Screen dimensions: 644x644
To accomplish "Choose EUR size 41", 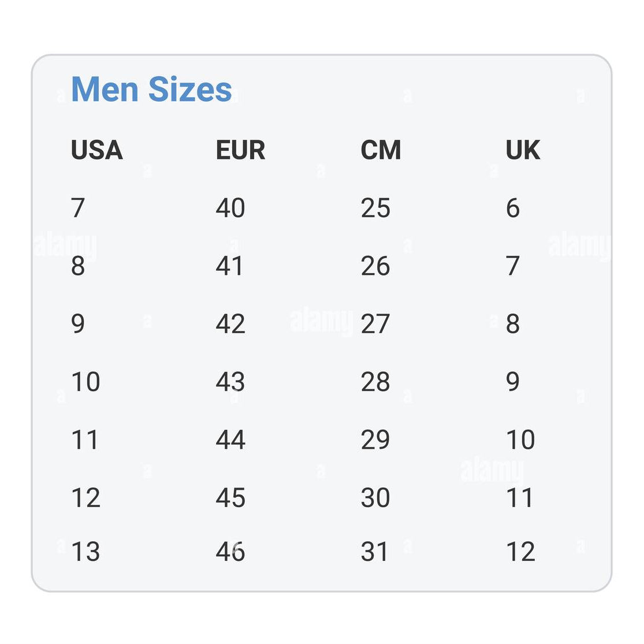I will click(230, 266).
